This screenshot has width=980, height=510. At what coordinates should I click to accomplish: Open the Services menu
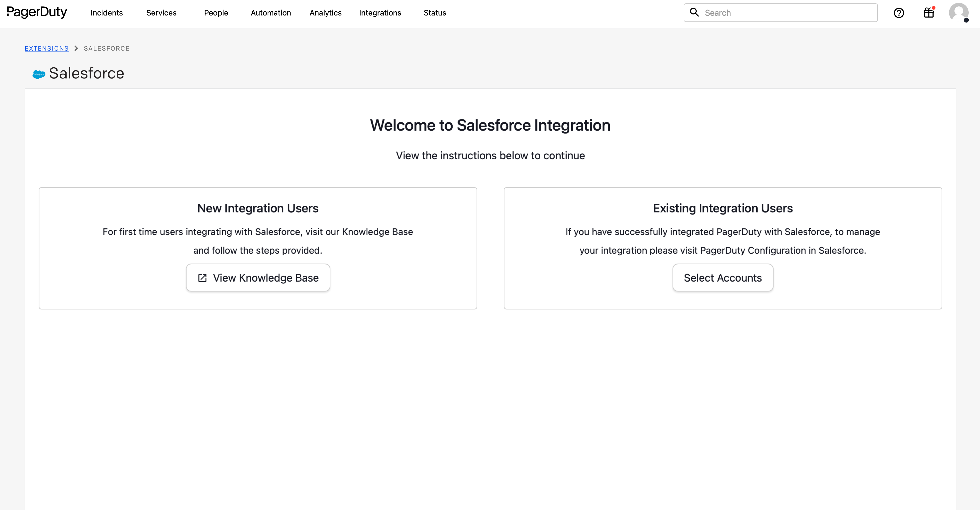point(161,13)
